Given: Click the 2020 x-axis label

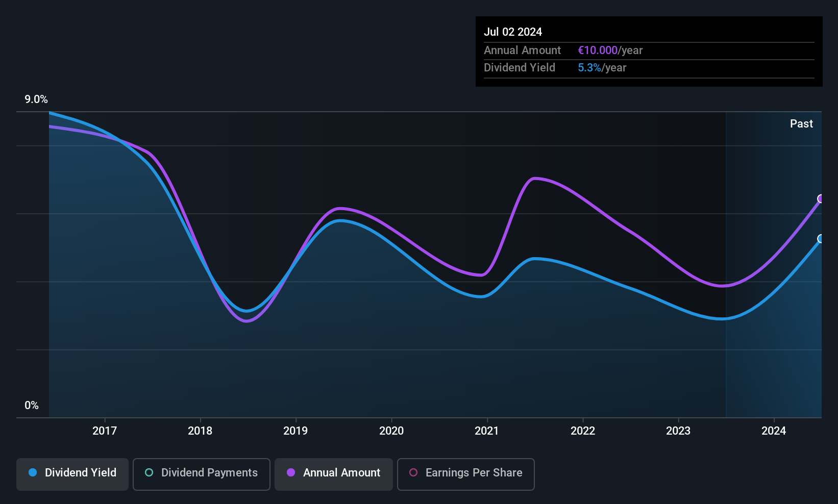Looking at the screenshot, I should (391, 431).
